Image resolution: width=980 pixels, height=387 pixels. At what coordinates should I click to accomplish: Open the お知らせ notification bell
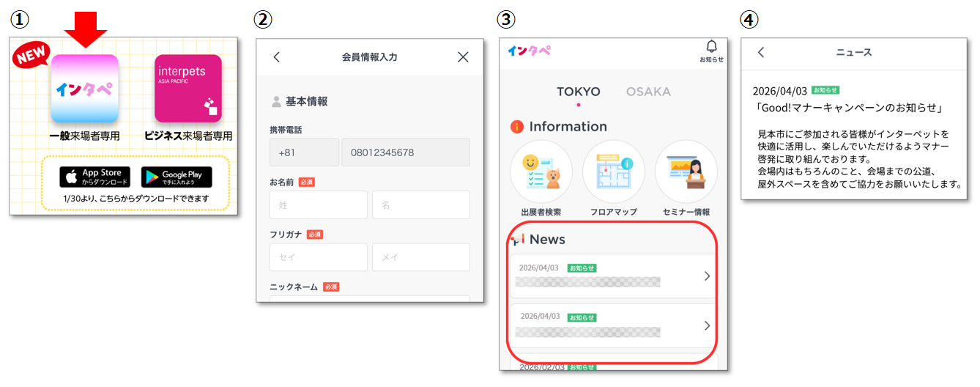point(711,49)
